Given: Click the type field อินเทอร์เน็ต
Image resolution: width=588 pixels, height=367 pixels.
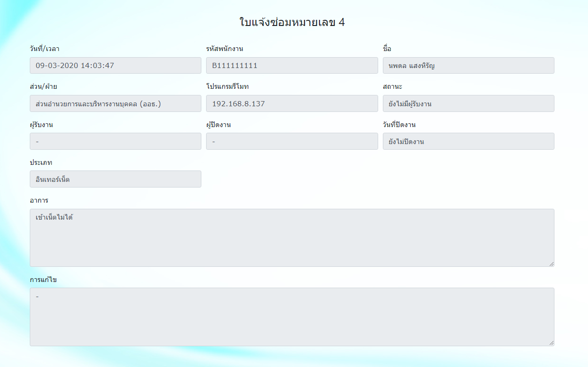Looking at the screenshot, I should 115,179.
